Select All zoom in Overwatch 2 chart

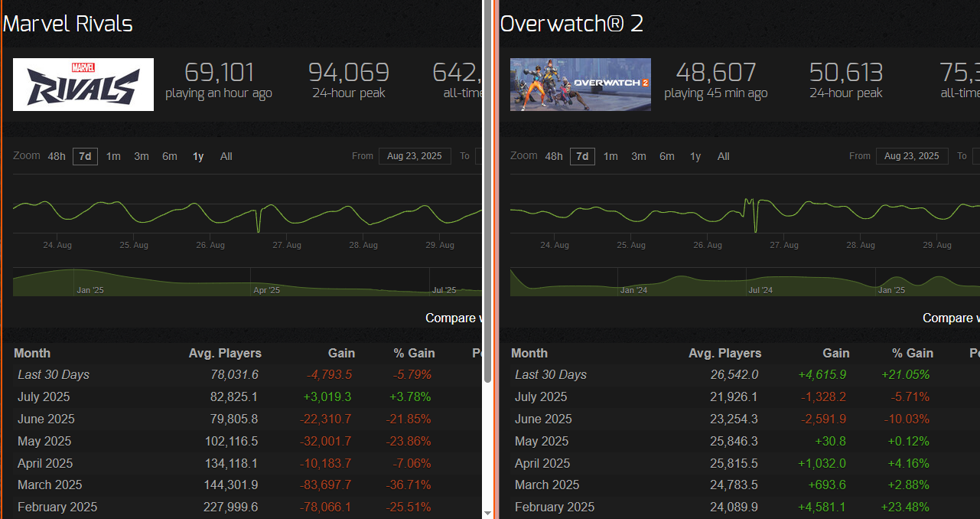pyautogui.click(x=724, y=156)
